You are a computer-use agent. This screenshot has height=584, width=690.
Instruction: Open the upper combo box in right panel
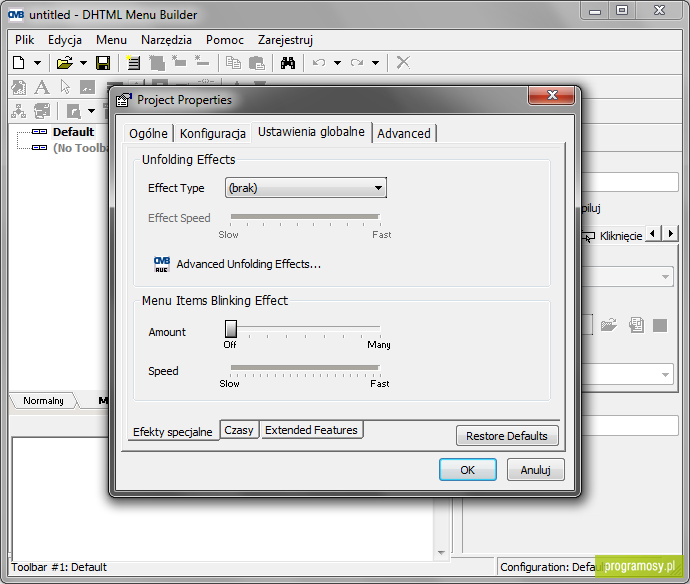coord(628,277)
